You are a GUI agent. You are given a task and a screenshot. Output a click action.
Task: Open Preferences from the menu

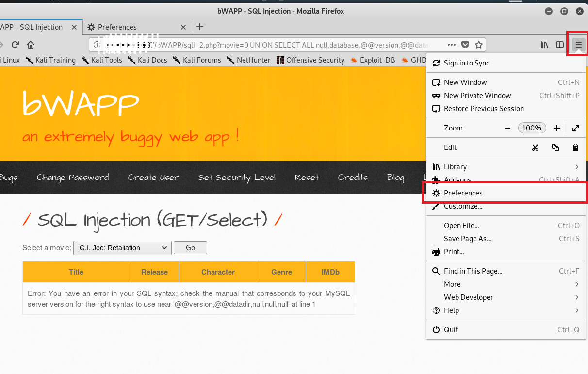coord(506,193)
